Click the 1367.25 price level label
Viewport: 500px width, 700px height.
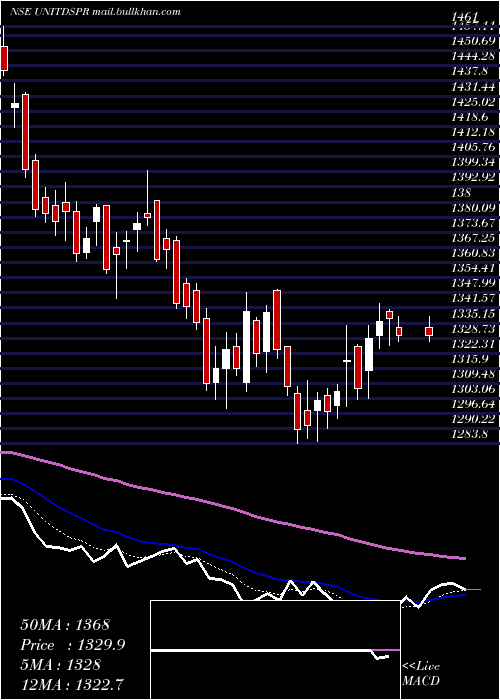[473, 238]
